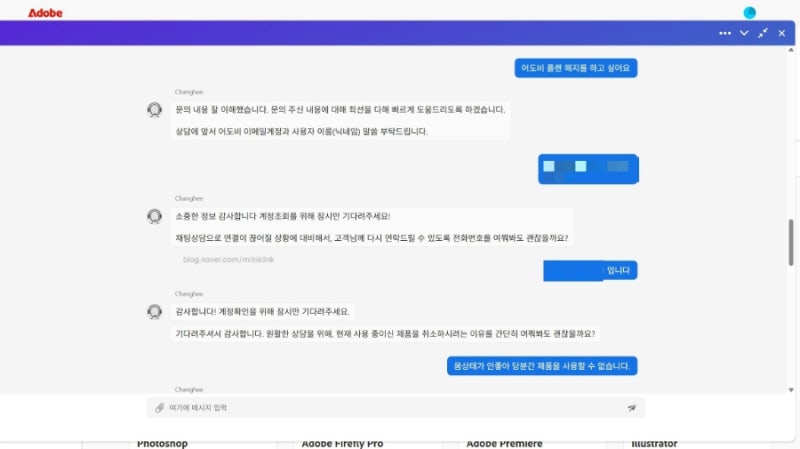Click the agent avatar beside '감사합니다! 계정확인을'
Viewport: 800px width, 449px height.
click(155, 311)
